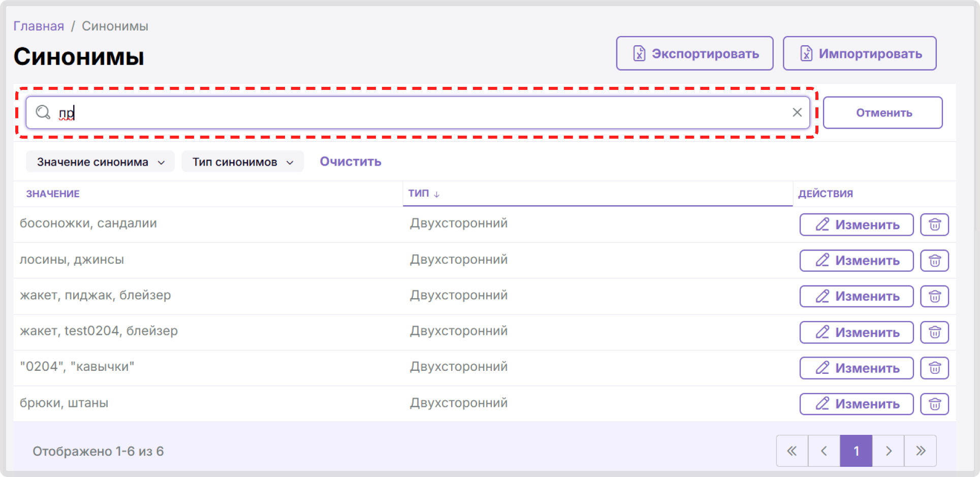This screenshot has width=980, height=477.
Task: Clear search text with the X icon
Action: coord(797,112)
